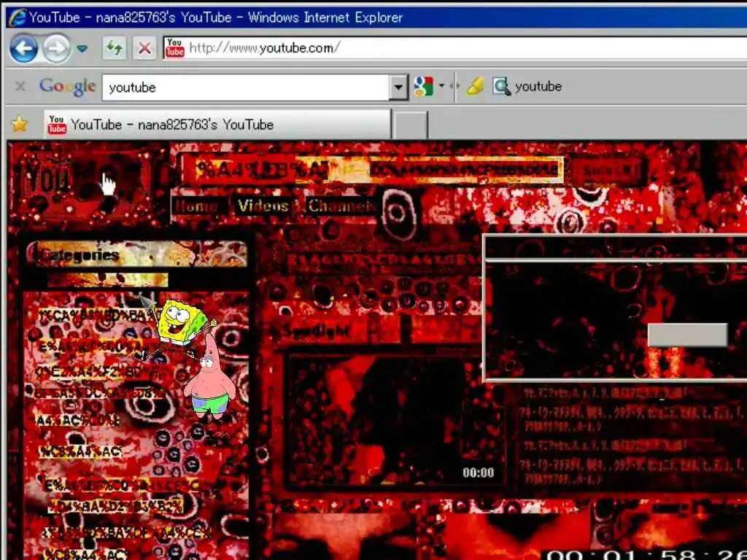747x560 pixels.
Task: Open Favorites with the gold star icon
Action: 20,124
